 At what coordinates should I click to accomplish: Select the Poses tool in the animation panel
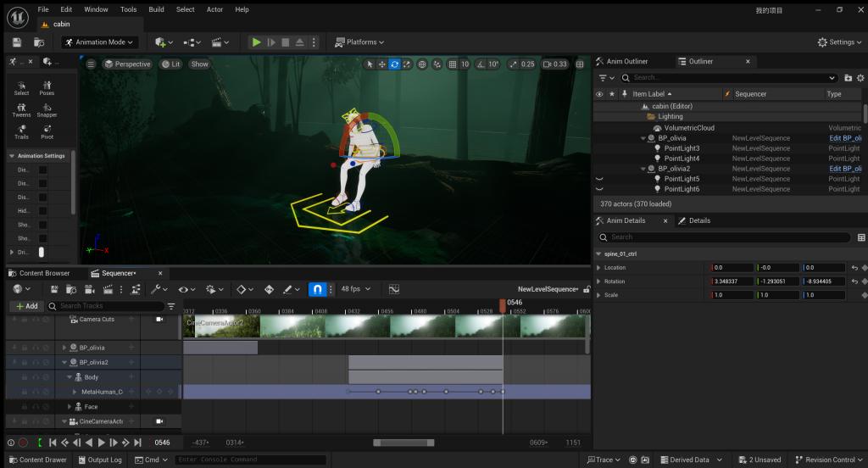(47, 86)
